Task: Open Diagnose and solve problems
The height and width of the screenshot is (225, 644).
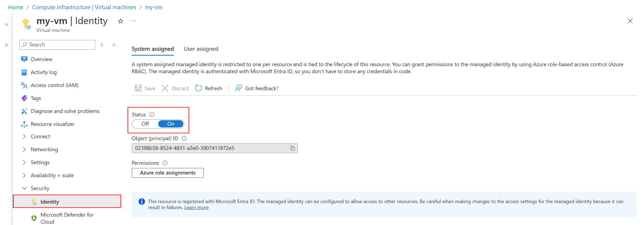Action: pos(65,111)
